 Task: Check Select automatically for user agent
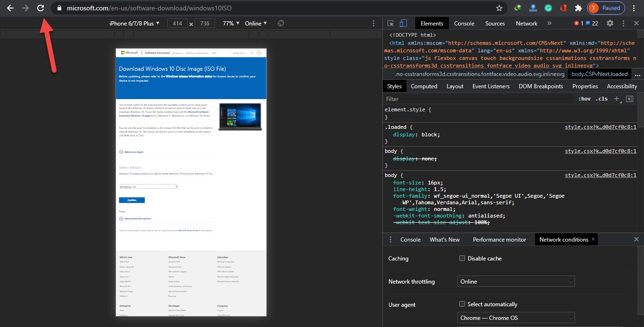[x=462, y=304]
